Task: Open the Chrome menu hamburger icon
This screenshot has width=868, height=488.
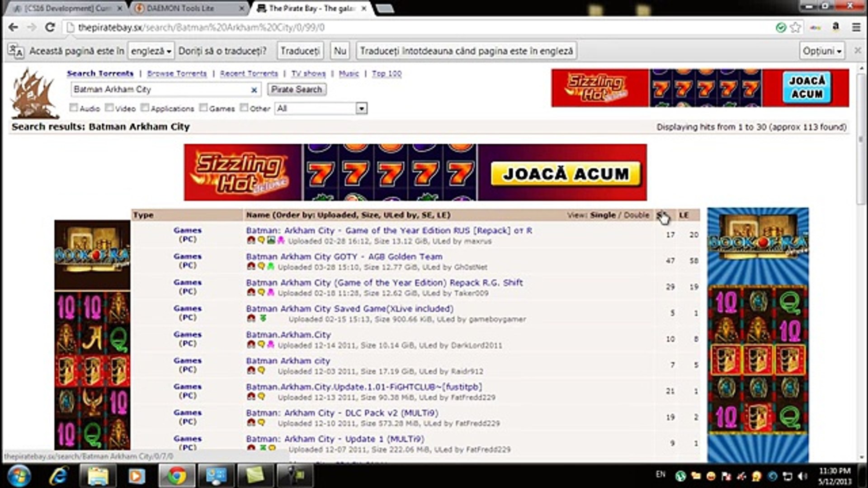Action: [856, 28]
